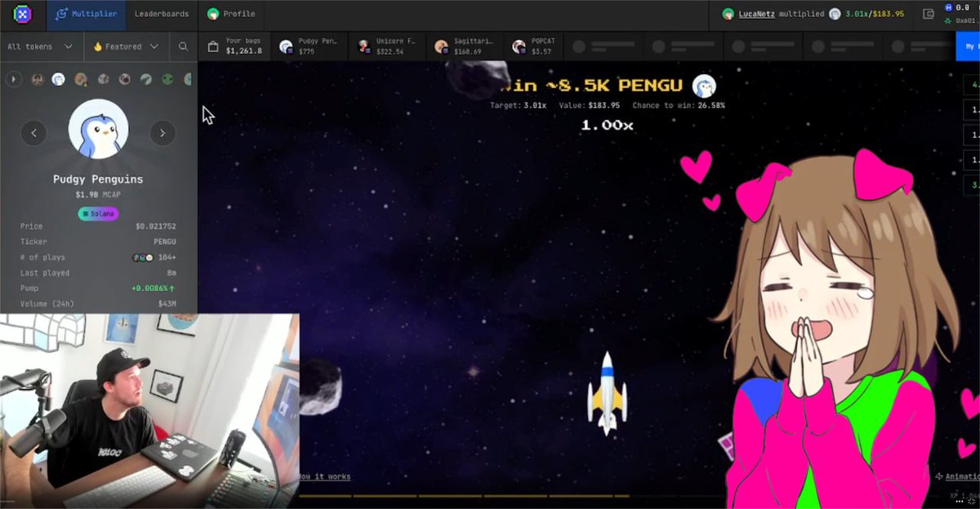Open the Profile tab
Image resolution: width=980 pixels, height=509 pixels.
(231, 14)
